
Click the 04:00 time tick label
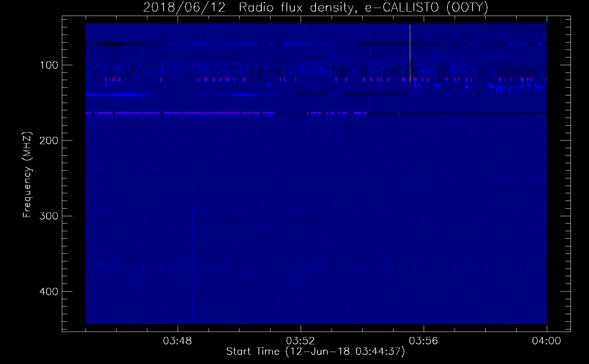pos(547,341)
